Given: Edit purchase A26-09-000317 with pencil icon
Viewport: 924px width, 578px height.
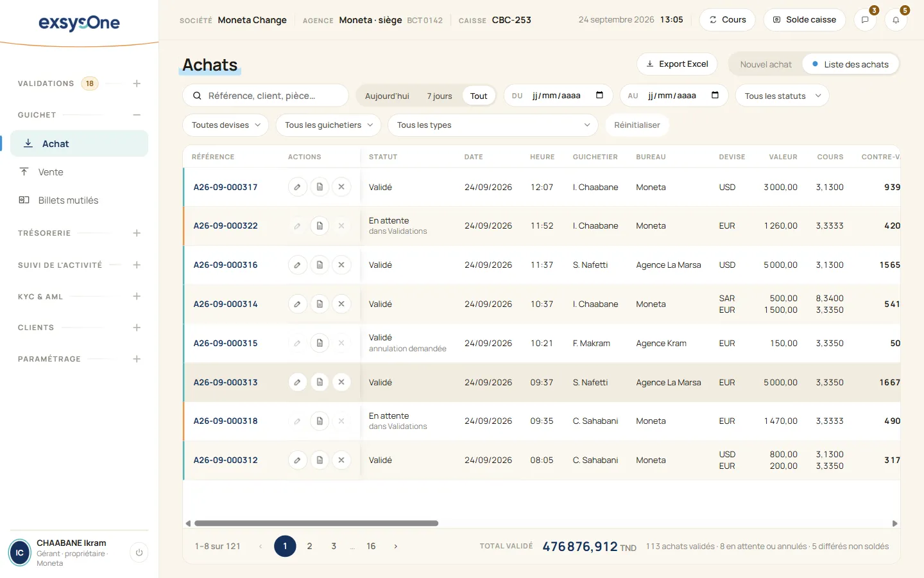Looking at the screenshot, I should [x=297, y=187].
